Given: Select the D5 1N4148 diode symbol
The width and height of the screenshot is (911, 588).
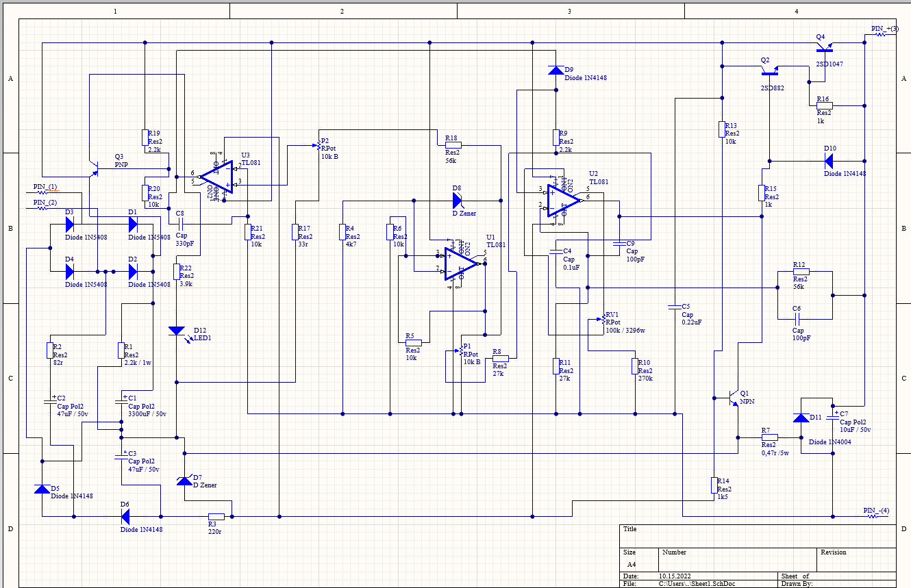Looking at the screenshot, I should pyautogui.click(x=42, y=489).
